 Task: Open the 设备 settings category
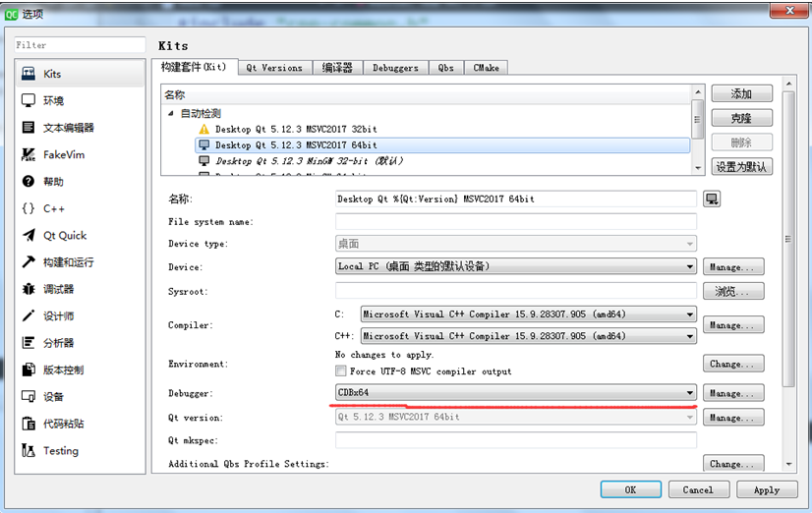point(80,396)
